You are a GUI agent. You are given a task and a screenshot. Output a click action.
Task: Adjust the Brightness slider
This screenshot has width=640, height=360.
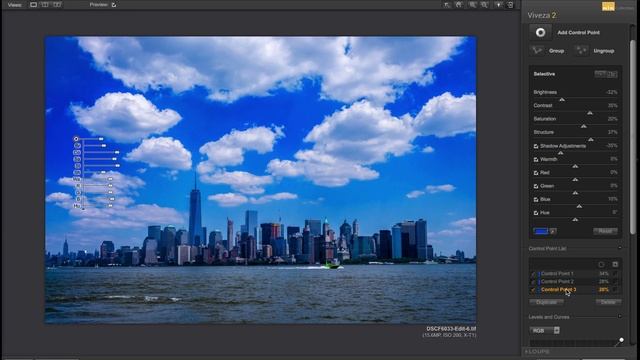(x=562, y=99)
